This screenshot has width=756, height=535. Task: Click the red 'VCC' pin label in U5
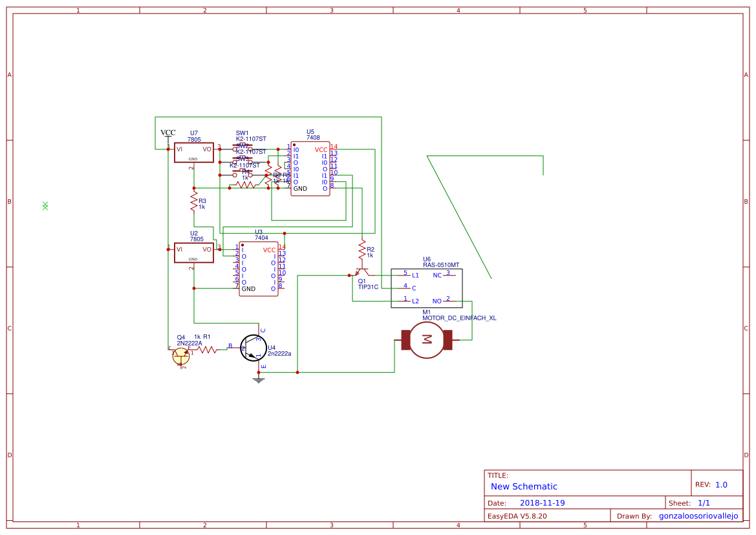coord(321,150)
